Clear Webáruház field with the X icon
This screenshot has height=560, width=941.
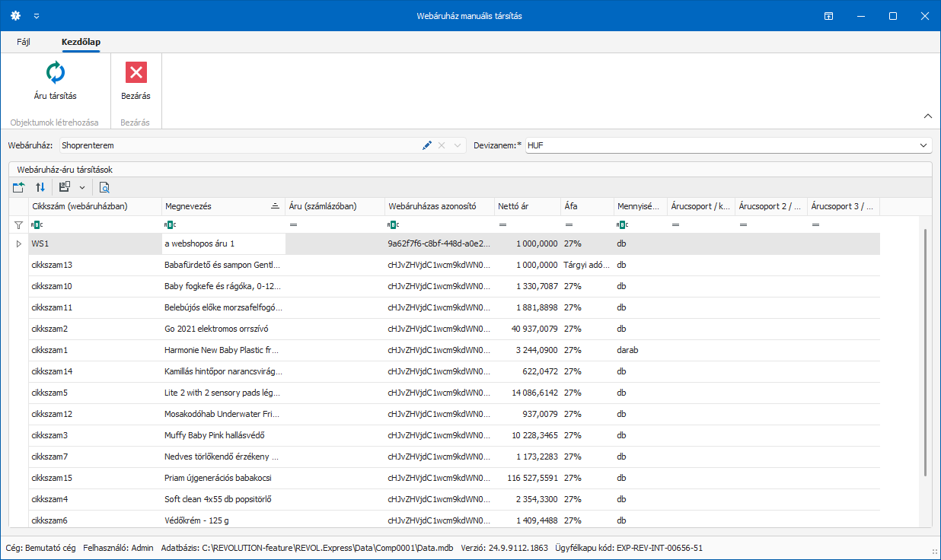click(442, 145)
